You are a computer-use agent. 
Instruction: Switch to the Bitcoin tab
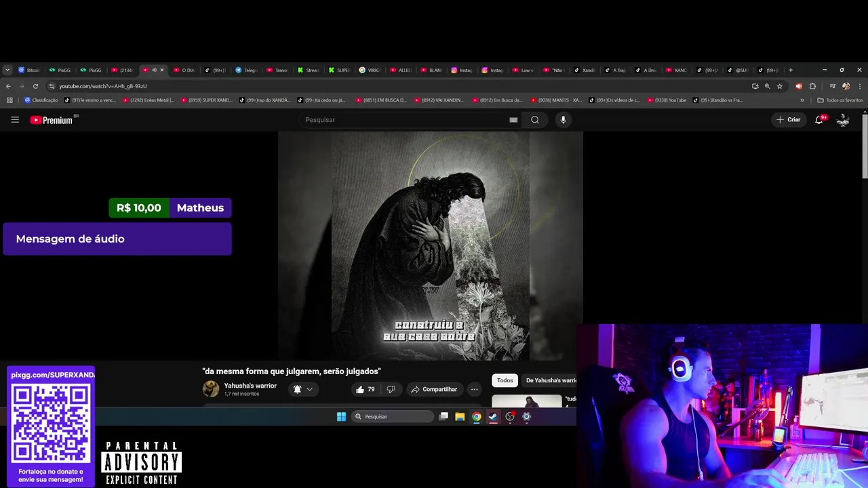(30, 70)
